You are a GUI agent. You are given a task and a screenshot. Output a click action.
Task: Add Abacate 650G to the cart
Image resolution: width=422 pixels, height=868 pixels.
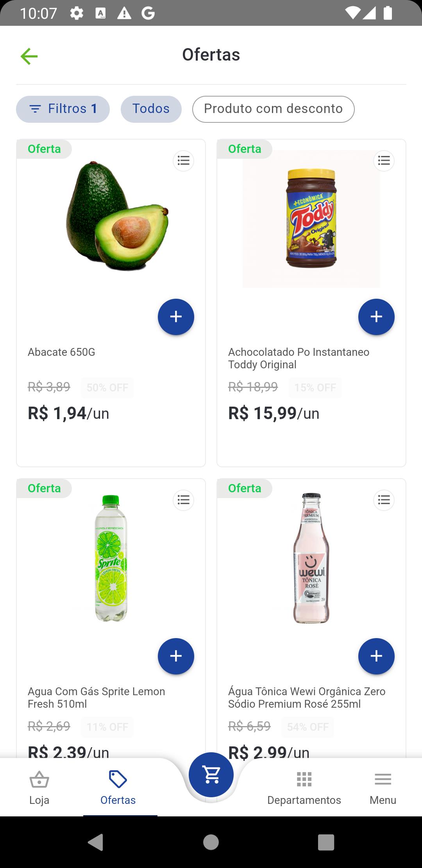[176, 317]
